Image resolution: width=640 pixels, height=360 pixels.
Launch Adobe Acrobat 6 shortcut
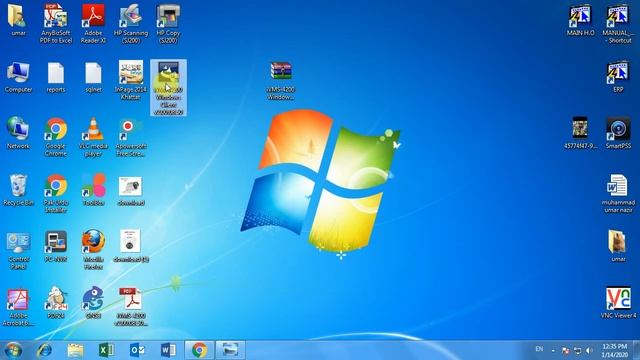(x=18, y=307)
